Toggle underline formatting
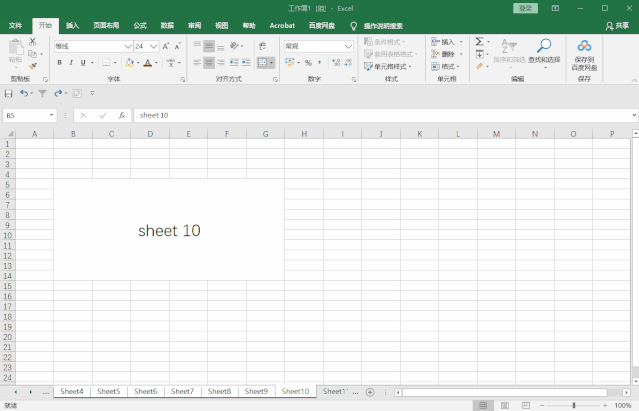Screen dimensions: 639x411 83,63
